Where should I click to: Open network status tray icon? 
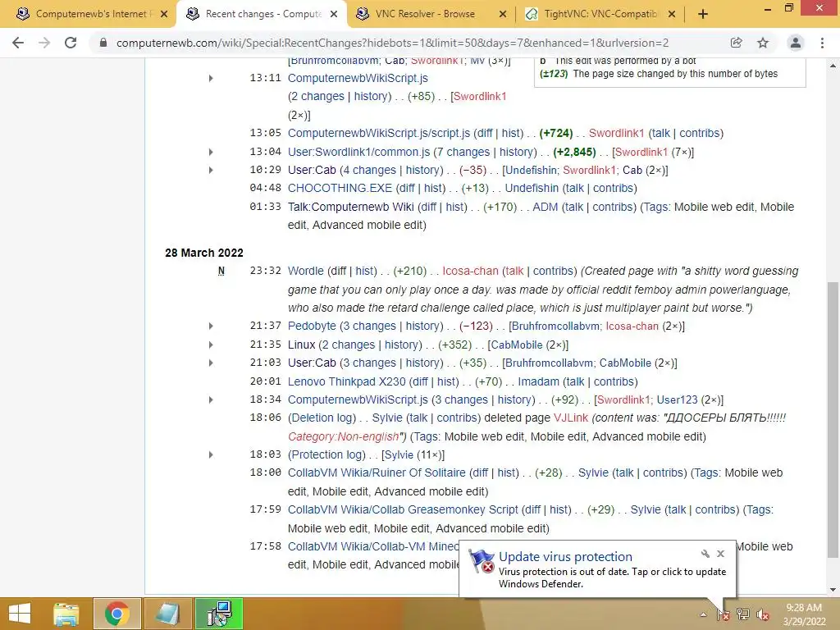(743, 614)
